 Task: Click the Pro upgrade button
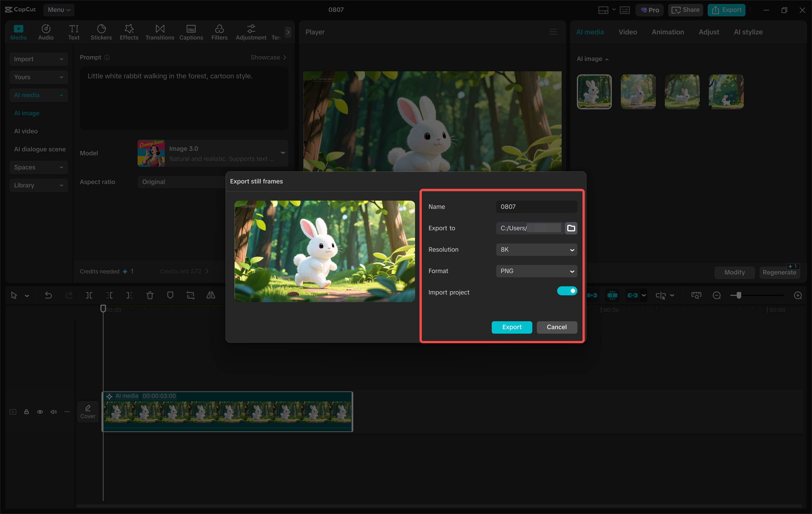point(650,10)
